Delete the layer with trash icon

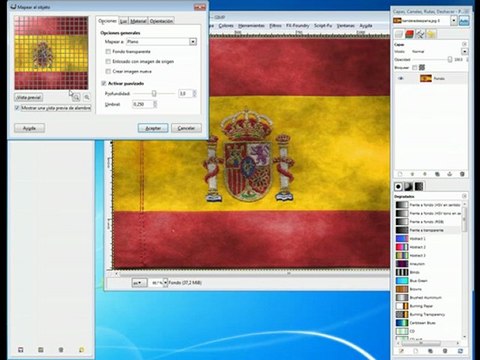click(x=462, y=174)
